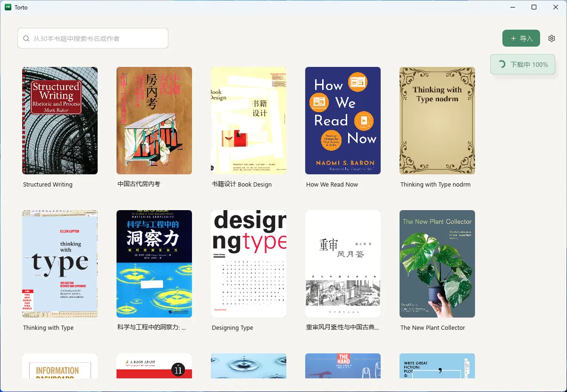Maximize the Torto window

534,7
